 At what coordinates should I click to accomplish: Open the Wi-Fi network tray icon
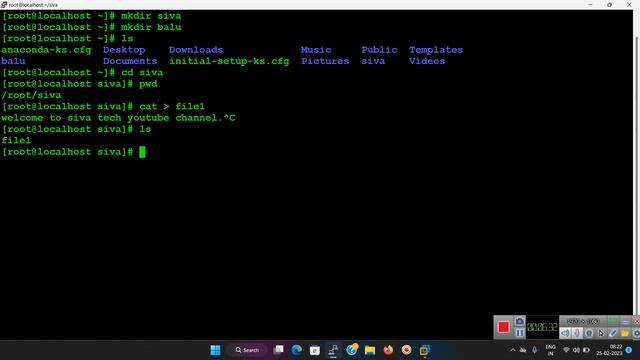(566, 350)
